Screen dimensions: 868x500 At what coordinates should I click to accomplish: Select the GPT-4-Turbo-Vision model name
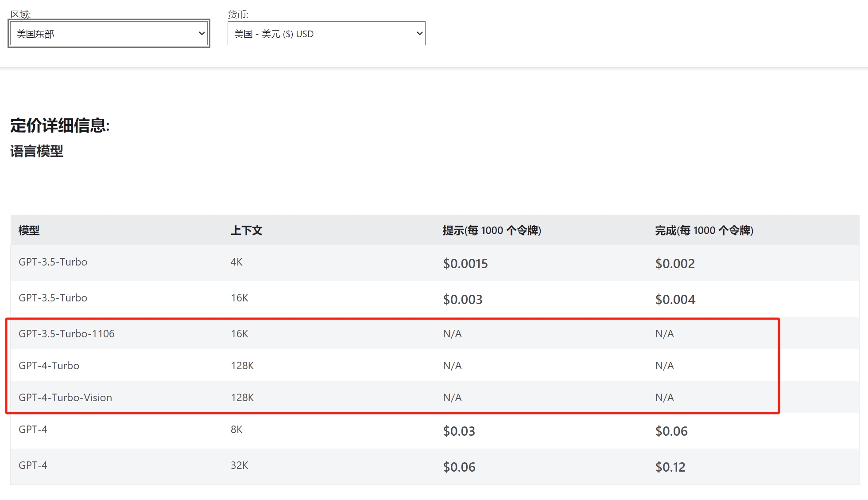point(65,398)
